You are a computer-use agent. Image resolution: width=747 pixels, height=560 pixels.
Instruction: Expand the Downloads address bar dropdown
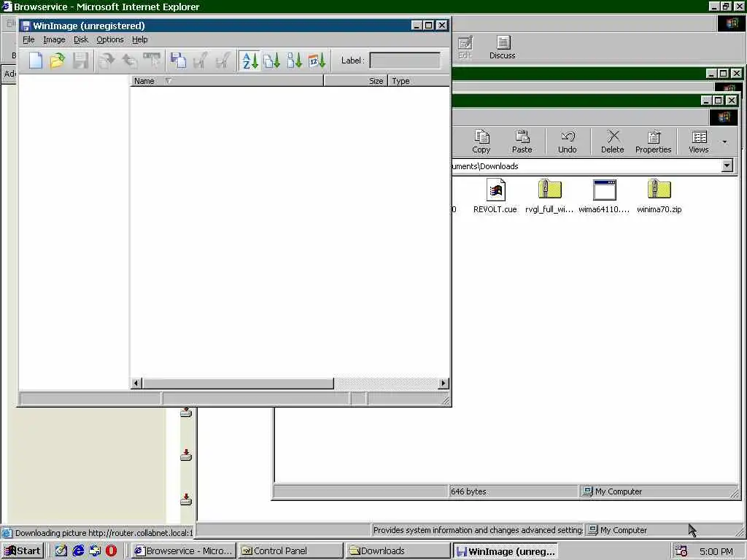(x=727, y=166)
